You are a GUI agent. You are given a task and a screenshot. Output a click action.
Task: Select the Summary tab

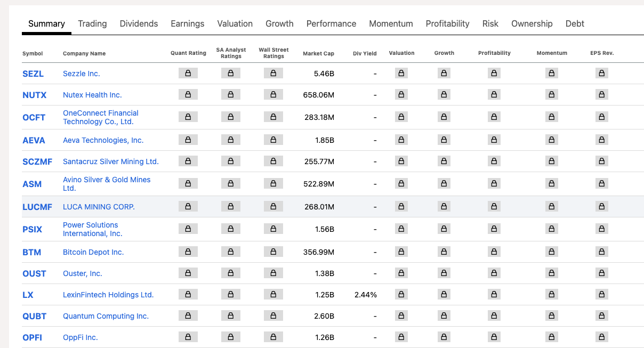click(46, 23)
